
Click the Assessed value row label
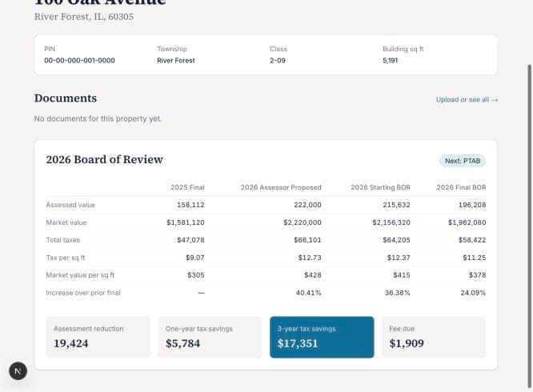click(70, 205)
